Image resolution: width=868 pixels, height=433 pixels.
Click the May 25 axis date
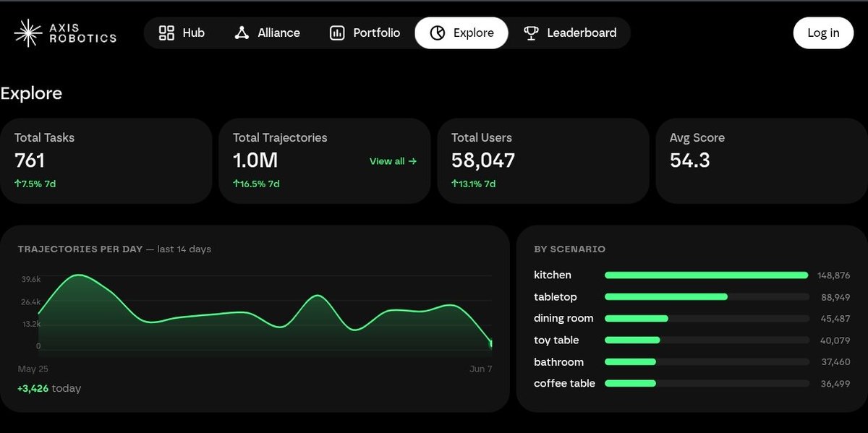pyautogui.click(x=33, y=369)
